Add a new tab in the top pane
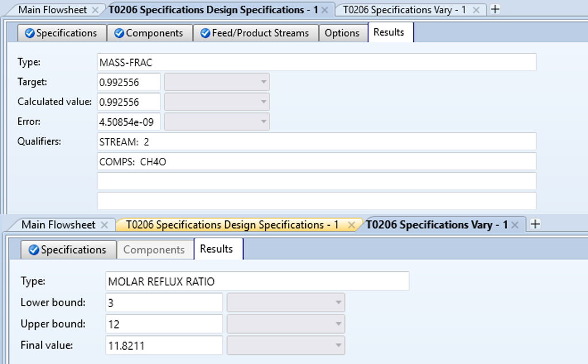This screenshot has width=588, height=364. tap(495, 9)
